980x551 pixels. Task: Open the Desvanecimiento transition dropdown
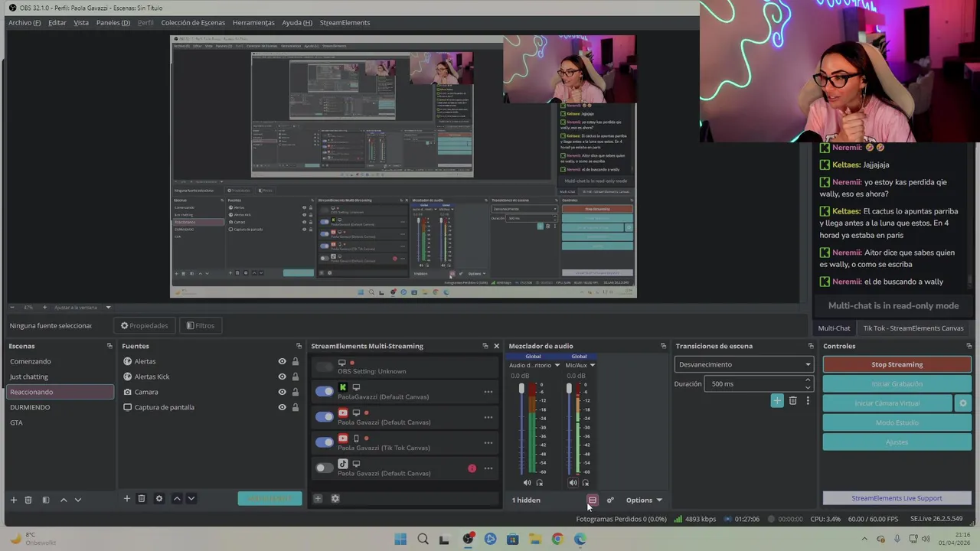pyautogui.click(x=743, y=364)
